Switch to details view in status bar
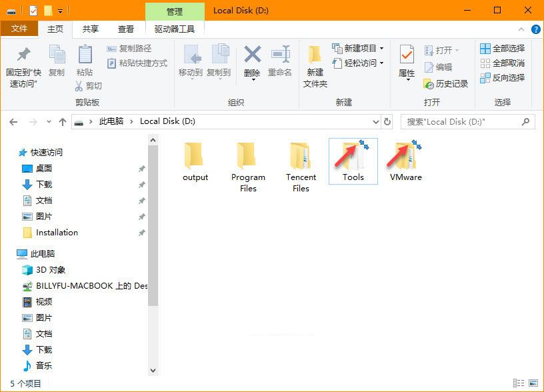This screenshot has width=544, height=392. click(518, 383)
